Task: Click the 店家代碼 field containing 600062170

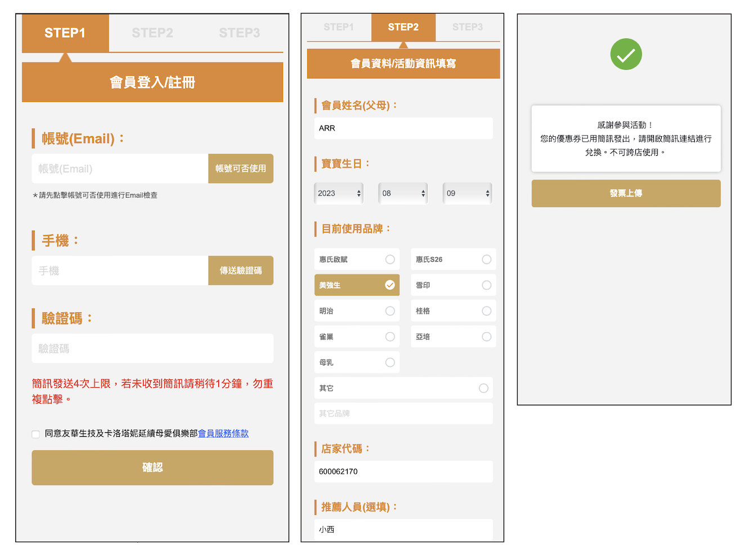Action: pos(403,472)
